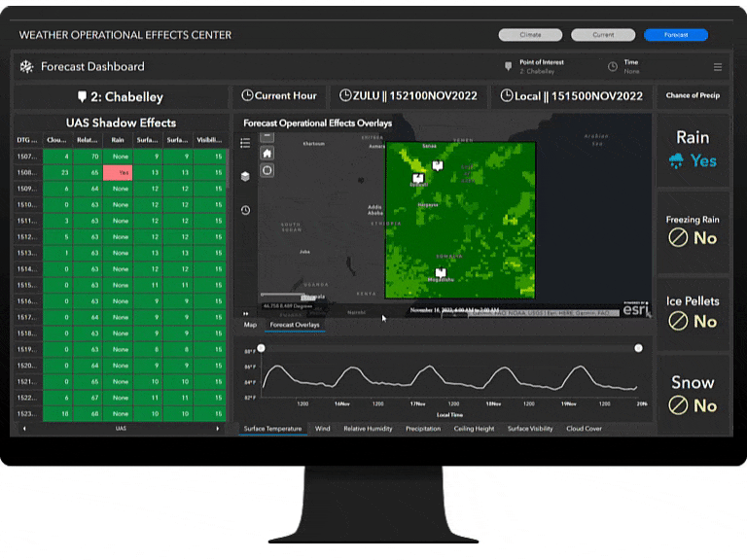Click the ZULU 152100NOV2022 time display
747x560 pixels.
click(408, 96)
